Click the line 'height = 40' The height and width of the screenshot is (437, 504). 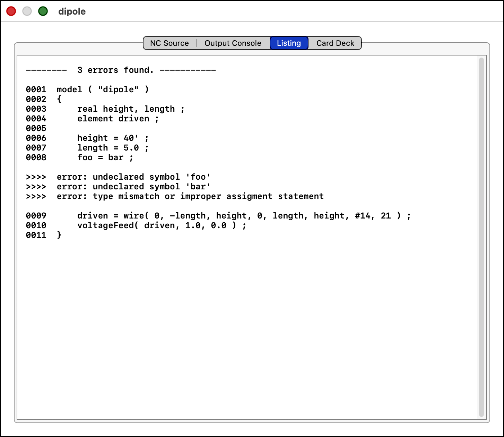(x=113, y=138)
